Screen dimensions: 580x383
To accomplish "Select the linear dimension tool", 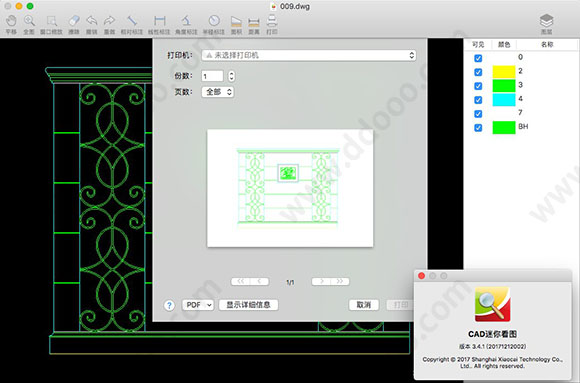I will click(x=159, y=24).
